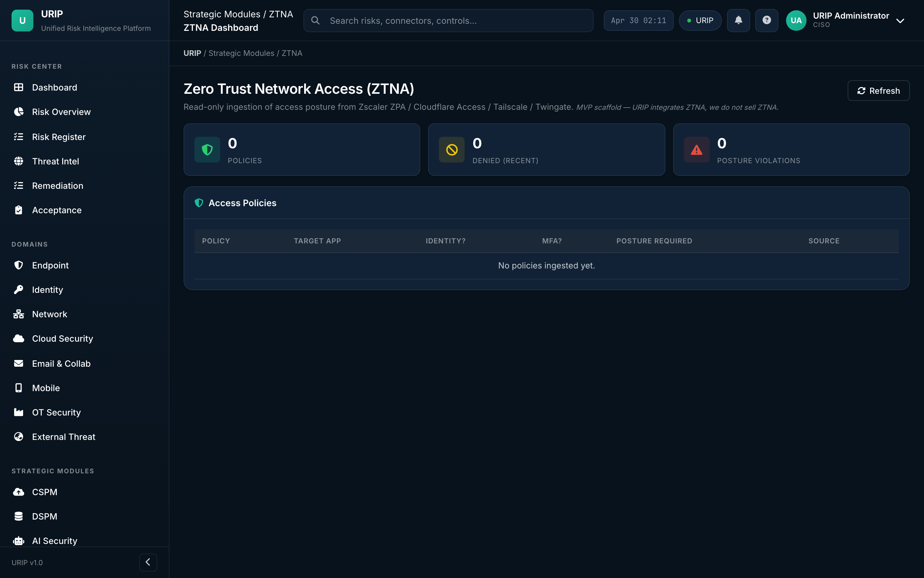Click the Access Policies shield icon
The height and width of the screenshot is (578, 924).
coord(199,203)
